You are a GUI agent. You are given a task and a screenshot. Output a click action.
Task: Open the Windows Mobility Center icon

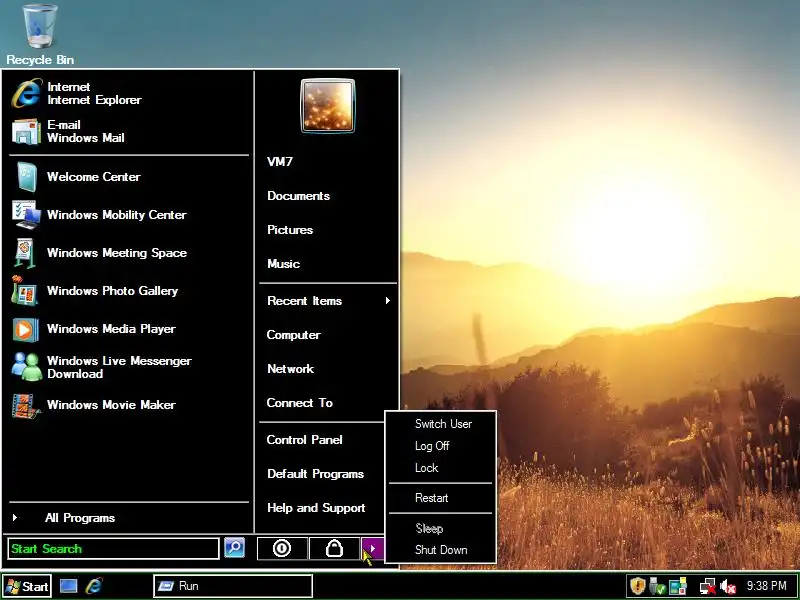click(27, 214)
